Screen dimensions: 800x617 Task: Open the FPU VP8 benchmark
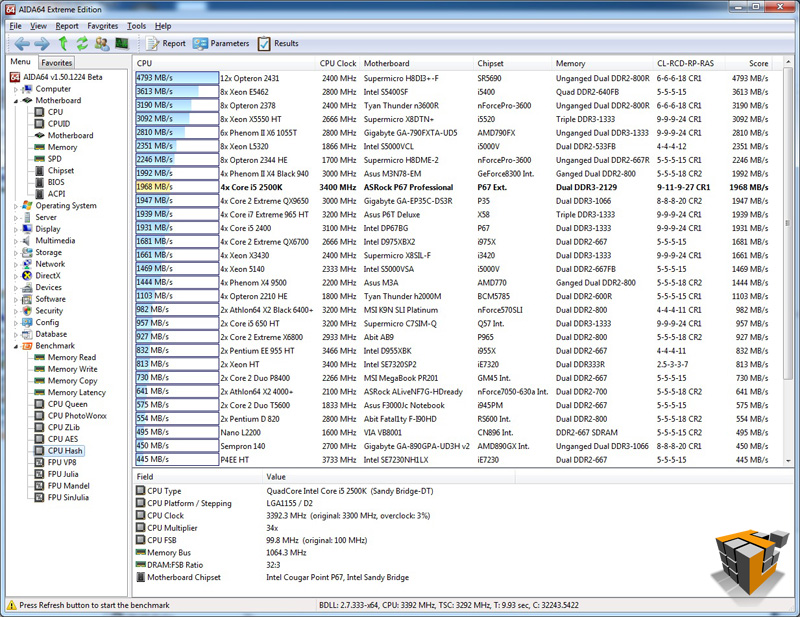coord(62,462)
